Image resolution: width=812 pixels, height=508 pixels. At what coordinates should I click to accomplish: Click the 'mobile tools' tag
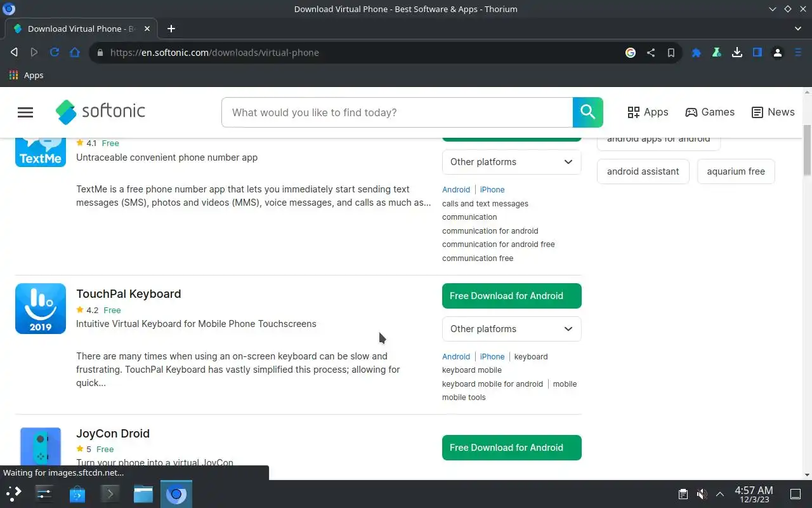click(x=464, y=398)
